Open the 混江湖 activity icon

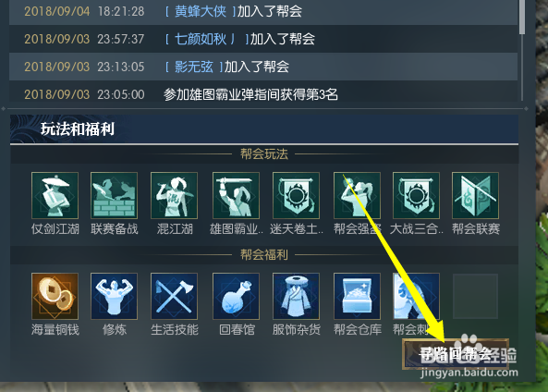pos(174,195)
